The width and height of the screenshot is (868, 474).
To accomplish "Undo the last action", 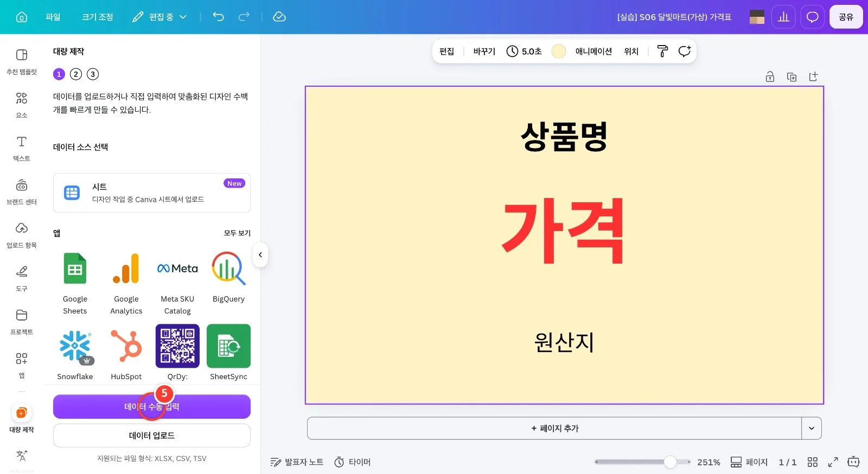I will point(218,17).
